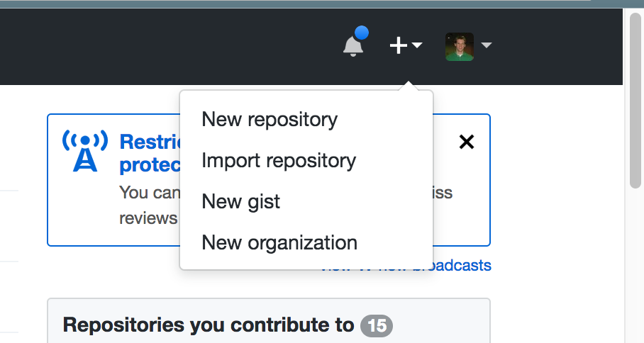
Task: Click the blue unread notification dot
Action: click(362, 33)
